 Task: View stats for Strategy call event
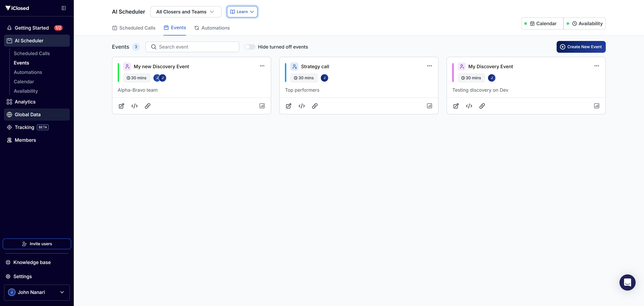click(429, 106)
